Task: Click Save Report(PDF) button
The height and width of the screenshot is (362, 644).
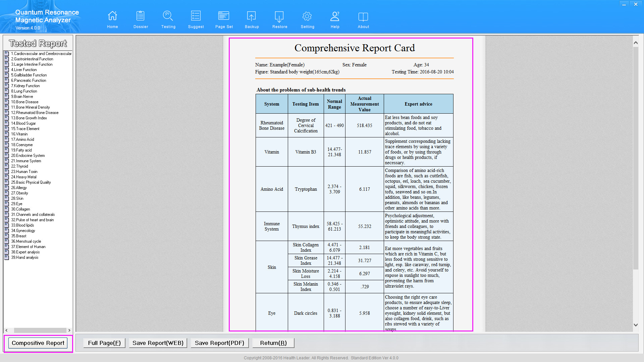Action: (219, 343)
